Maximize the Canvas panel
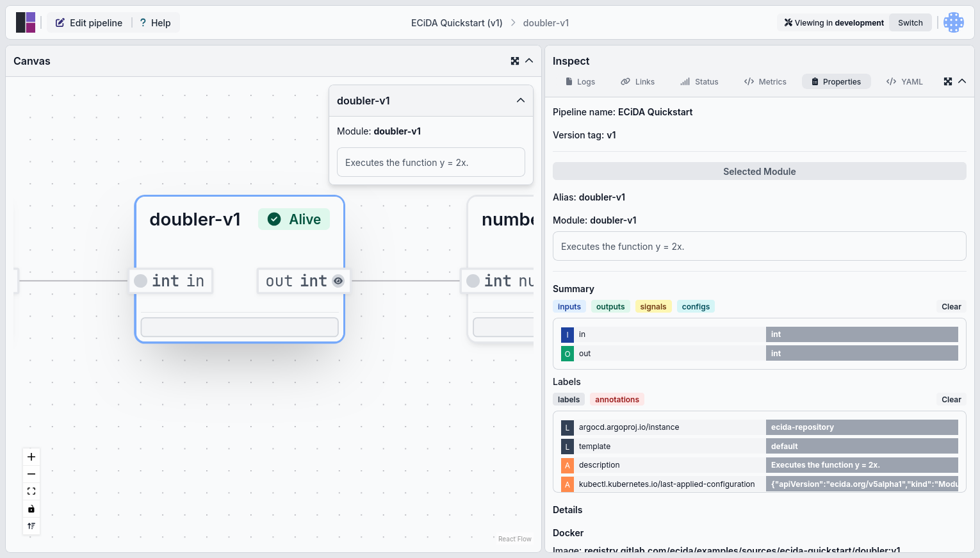Viewport: 980px width, 558px height. coord(515,61)
